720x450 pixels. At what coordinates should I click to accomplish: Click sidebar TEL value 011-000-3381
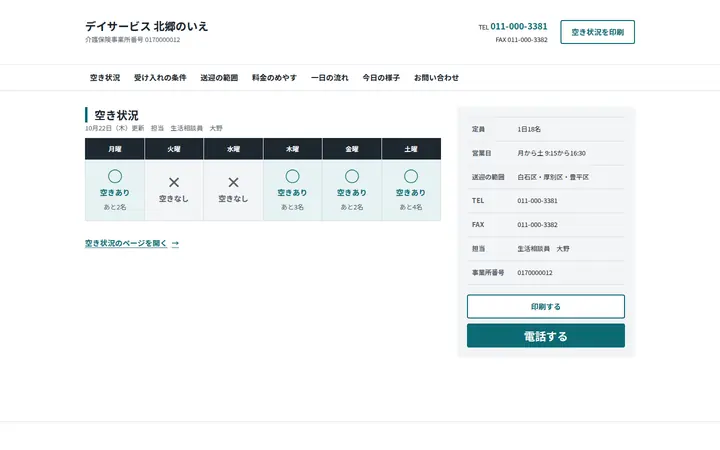[x=537, y=201]
